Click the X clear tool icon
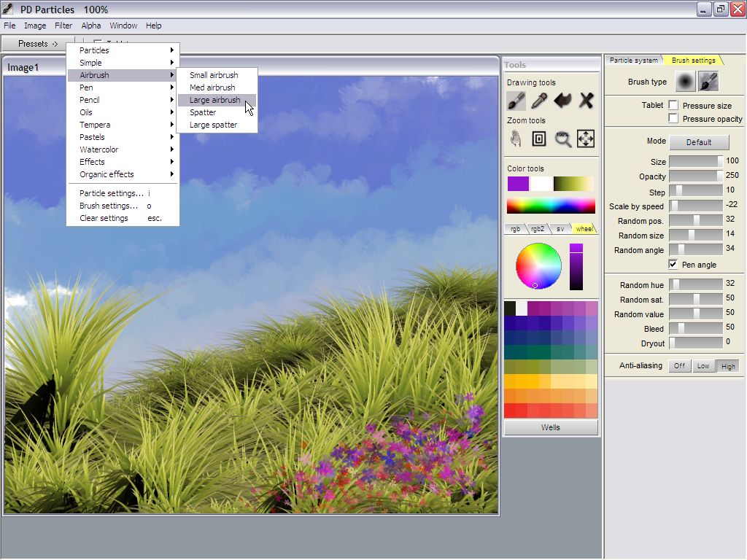This screenshot has height=560, width=747. [586, 100]
